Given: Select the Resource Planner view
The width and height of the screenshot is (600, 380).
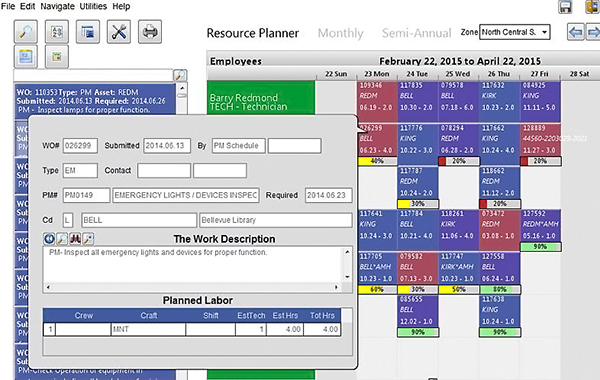Looking at the screenshot, I should 253,33.
